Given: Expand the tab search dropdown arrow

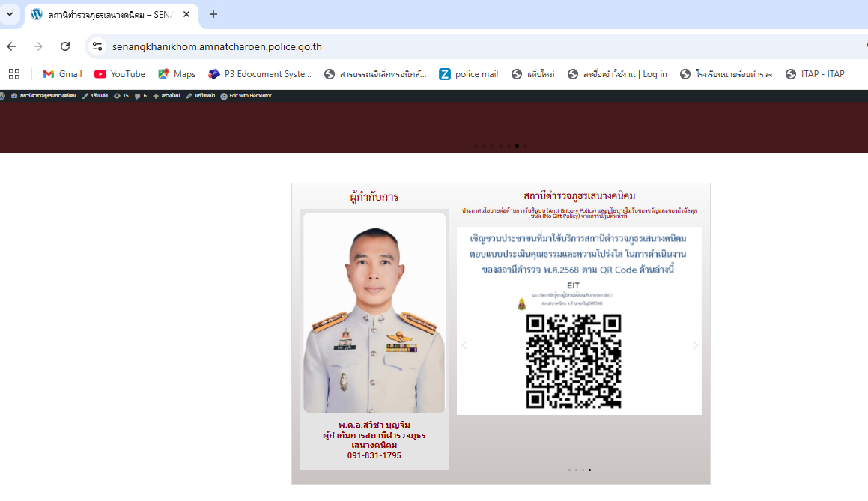Looking at the screenshot, I should click(x=10, y=14).
